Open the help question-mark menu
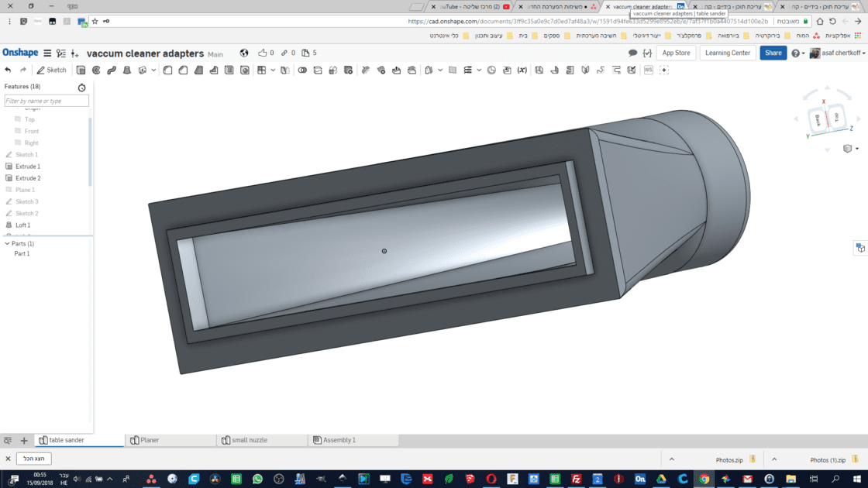 [797, 53]
